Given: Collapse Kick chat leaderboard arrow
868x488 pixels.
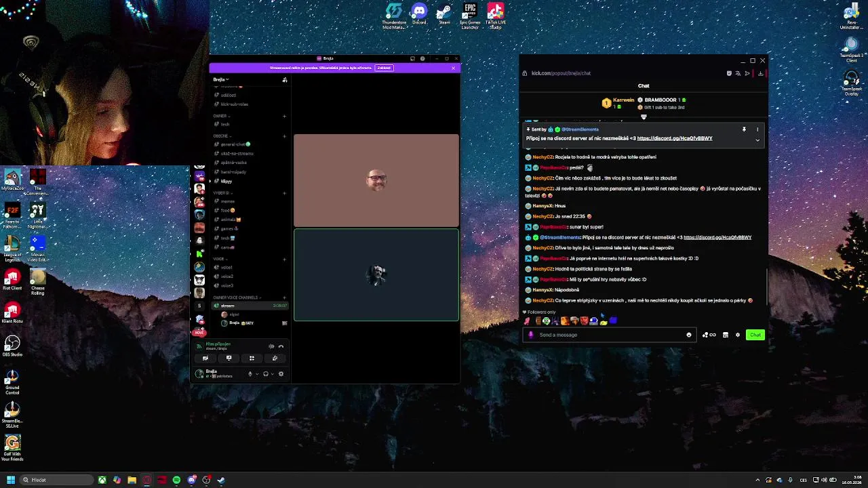Looking at the screenshot, I should (x=644, y=117).
